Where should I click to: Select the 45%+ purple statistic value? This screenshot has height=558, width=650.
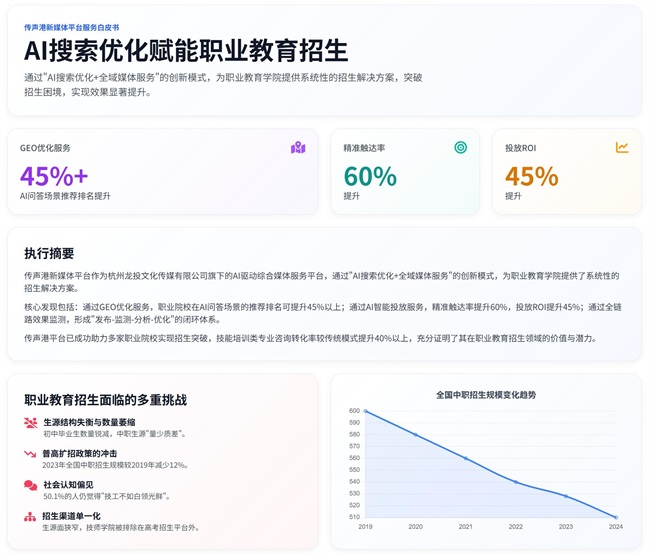pyautogui.click(x=54, y=176)
